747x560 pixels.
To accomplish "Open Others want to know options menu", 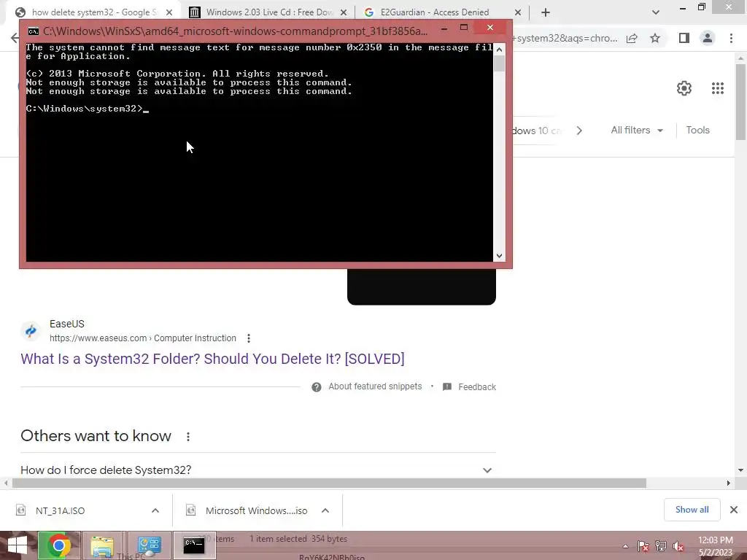I will tap(188, 437).
